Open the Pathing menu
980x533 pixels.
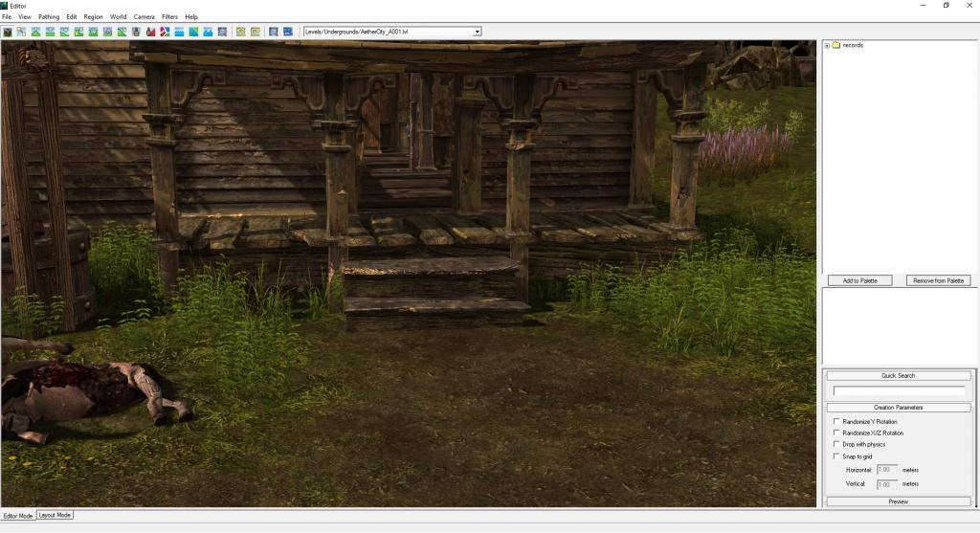(49, 17)
